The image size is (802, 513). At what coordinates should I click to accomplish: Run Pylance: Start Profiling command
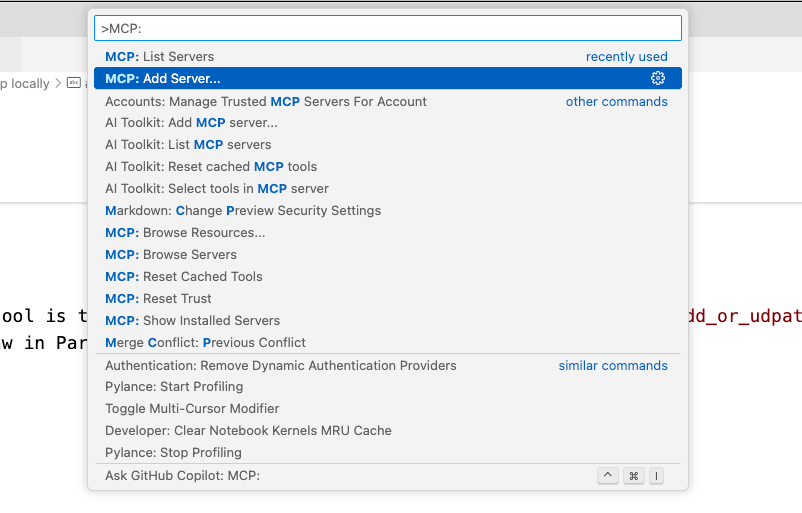[388, 387]
